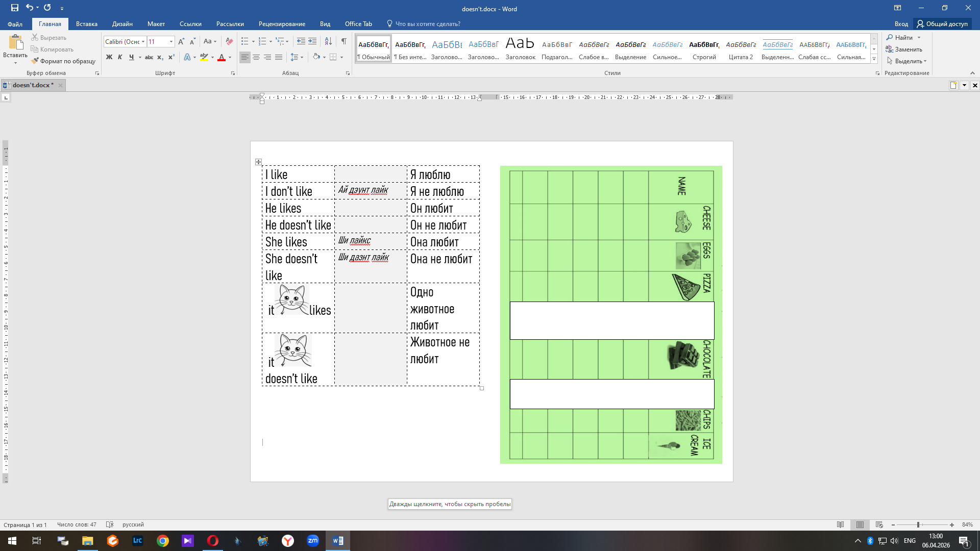Click the numbered list icon

pos(262,41)
